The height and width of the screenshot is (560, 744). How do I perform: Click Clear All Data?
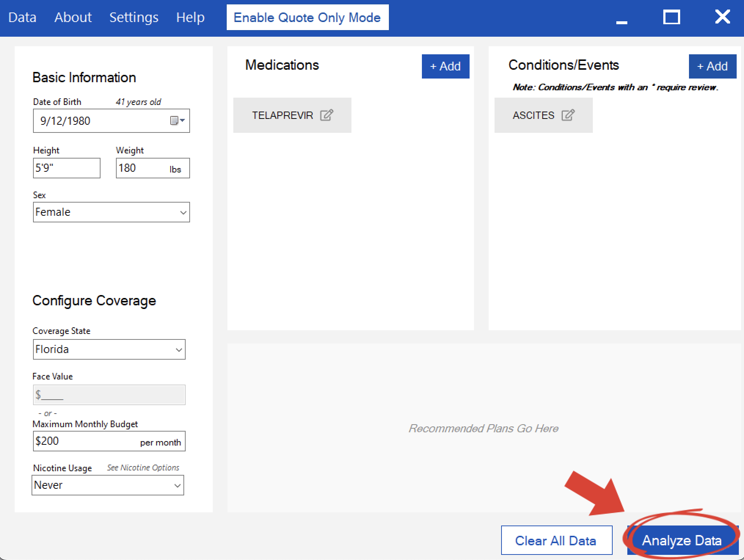click(x=556, y=540)
